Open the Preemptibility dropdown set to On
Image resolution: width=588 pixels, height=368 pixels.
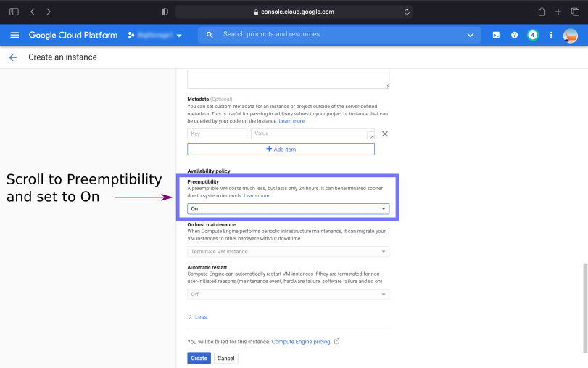coord(288,209)
